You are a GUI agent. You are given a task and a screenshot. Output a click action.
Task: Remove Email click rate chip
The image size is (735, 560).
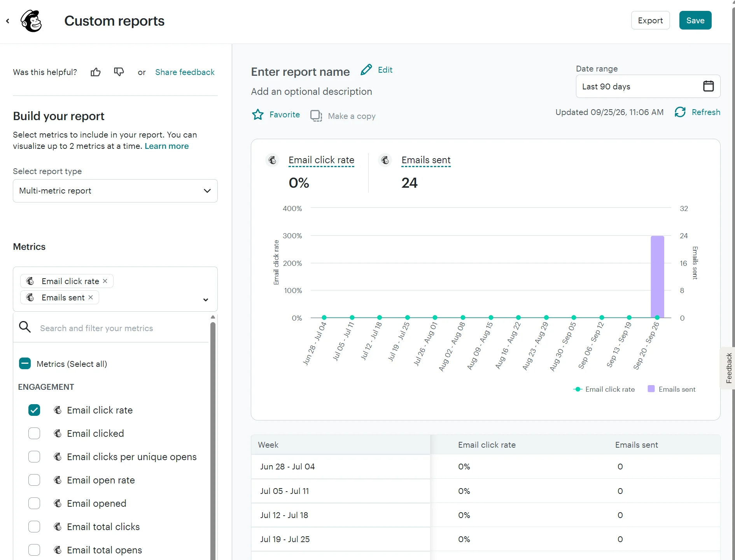105,281
